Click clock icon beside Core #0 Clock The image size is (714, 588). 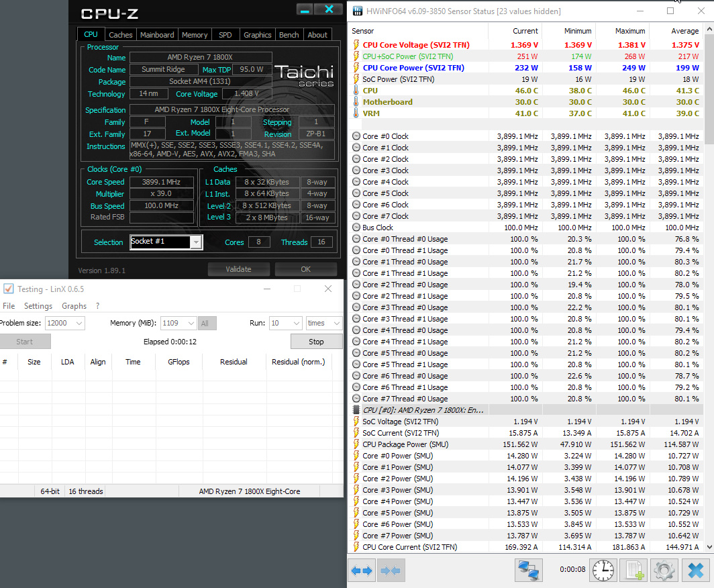click(356, 136)
